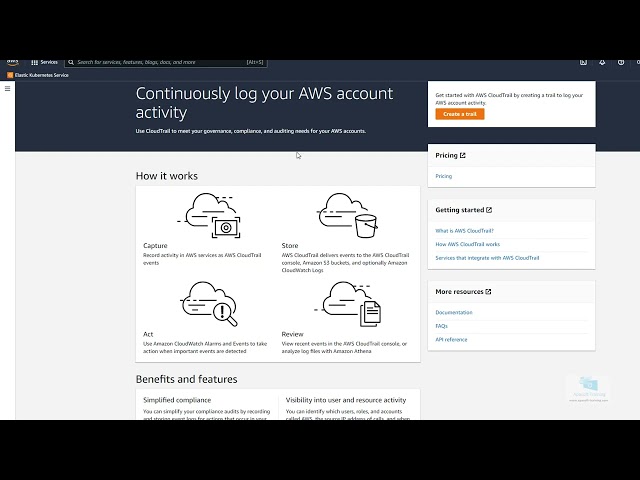Viewport: 640px width, 480px height.
Task: Click the search magnifier icon
Action: (x=71, y=62)
